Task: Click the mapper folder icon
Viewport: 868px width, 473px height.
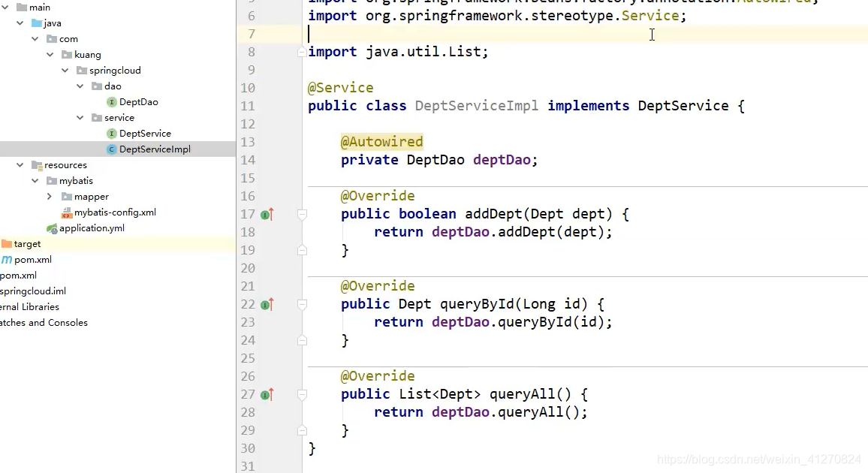Action: click(x=67, y=197)
